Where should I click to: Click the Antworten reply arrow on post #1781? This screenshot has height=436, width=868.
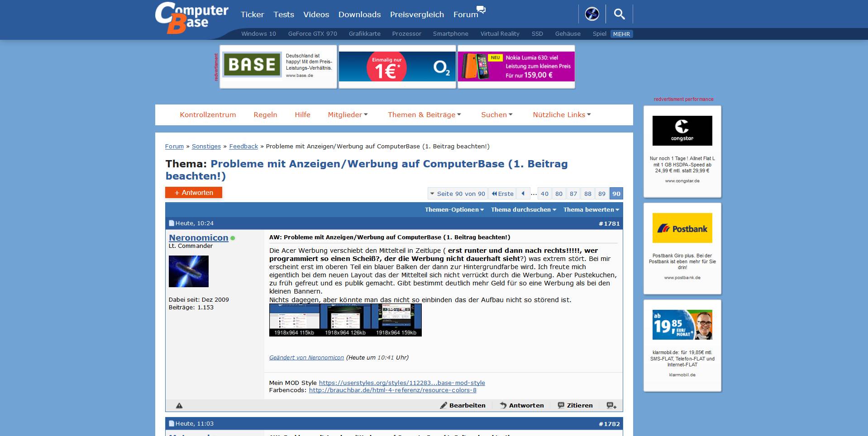coord(522,406)
